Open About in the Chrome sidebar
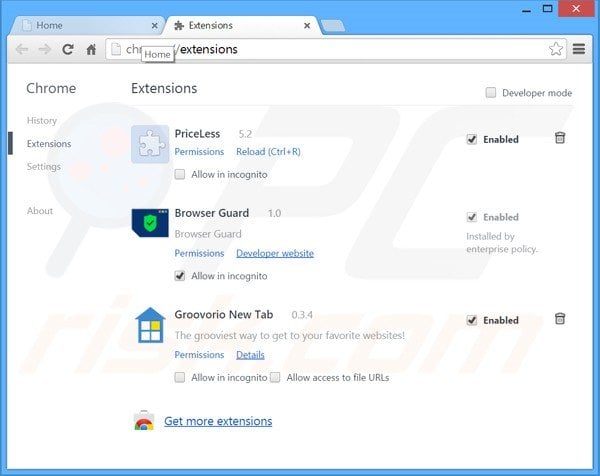Viewport: 600px width, 476px height. pos(40,211)
